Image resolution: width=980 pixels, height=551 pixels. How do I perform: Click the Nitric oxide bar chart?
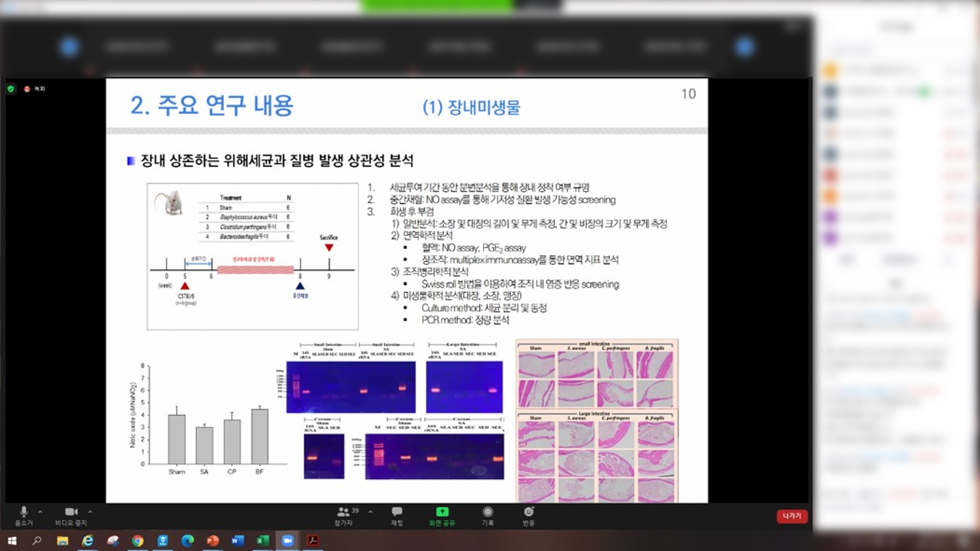(x=208, y=419)
